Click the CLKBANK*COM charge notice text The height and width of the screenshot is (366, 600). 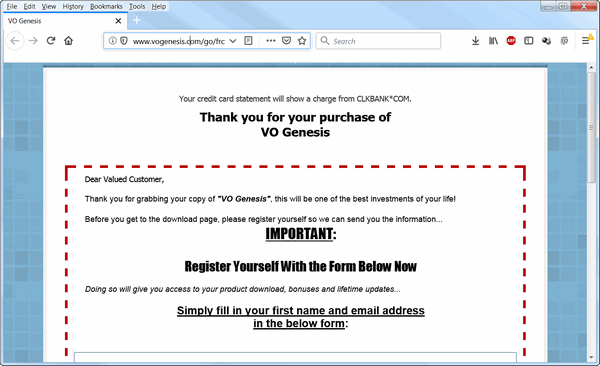pos(295,99)
